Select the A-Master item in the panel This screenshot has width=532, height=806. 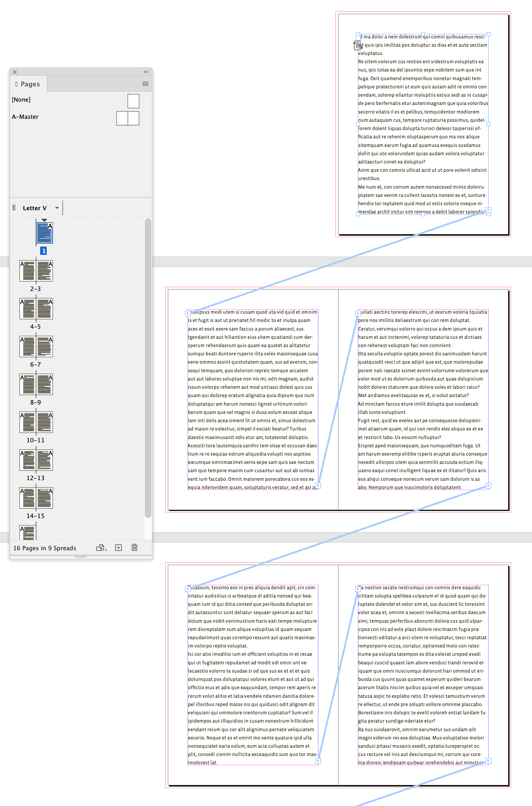coord(25,116)
